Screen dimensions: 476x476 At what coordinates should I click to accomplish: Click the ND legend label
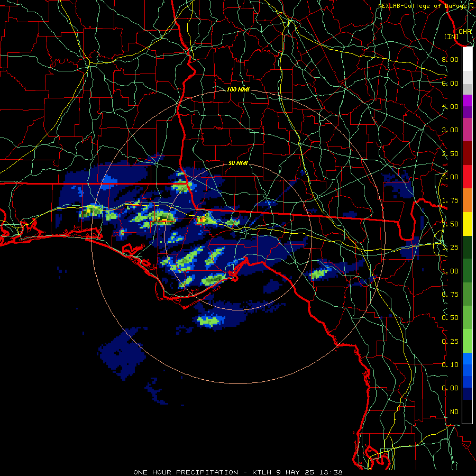tap(454, 412)
